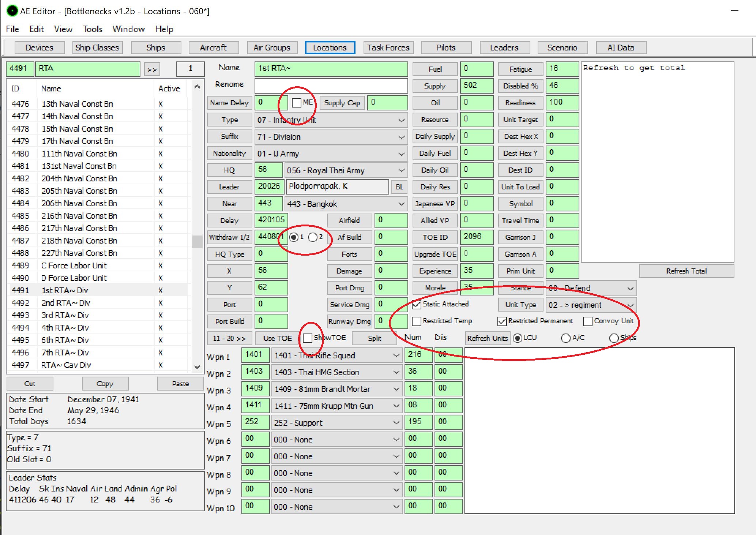Click the >> next record button
756x535 pixels.
[x=152, y=69]
